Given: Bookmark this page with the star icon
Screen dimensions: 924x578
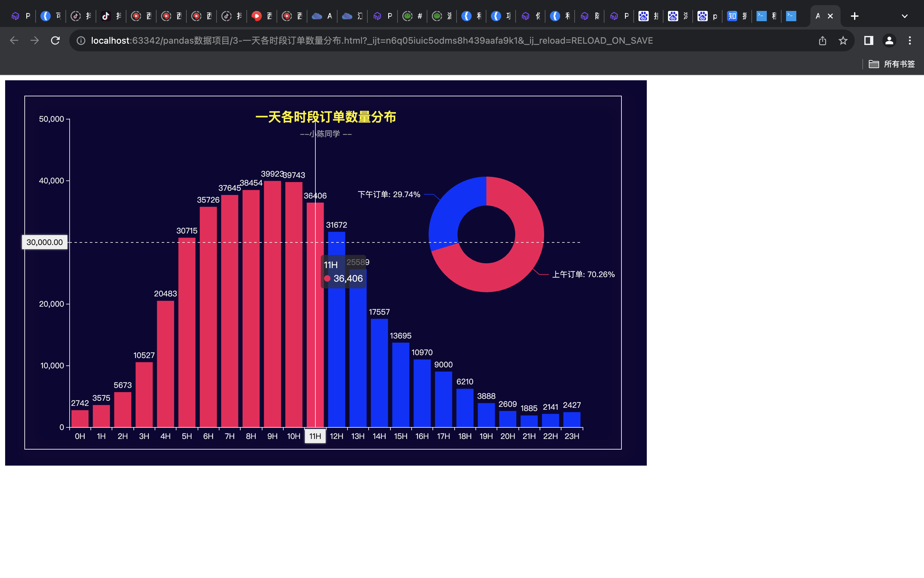Looking at the screenshot, I should pyautogui.click(x=843, y=40).
